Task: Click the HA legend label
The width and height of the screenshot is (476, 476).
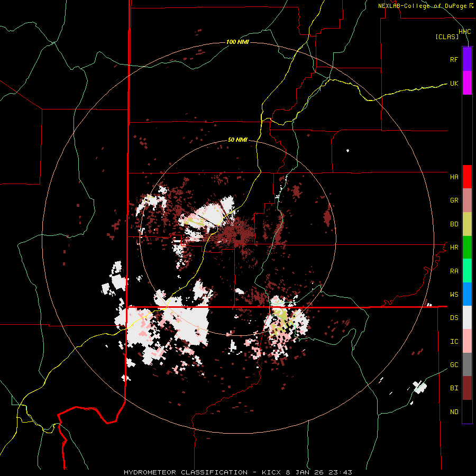Action: 454,177
